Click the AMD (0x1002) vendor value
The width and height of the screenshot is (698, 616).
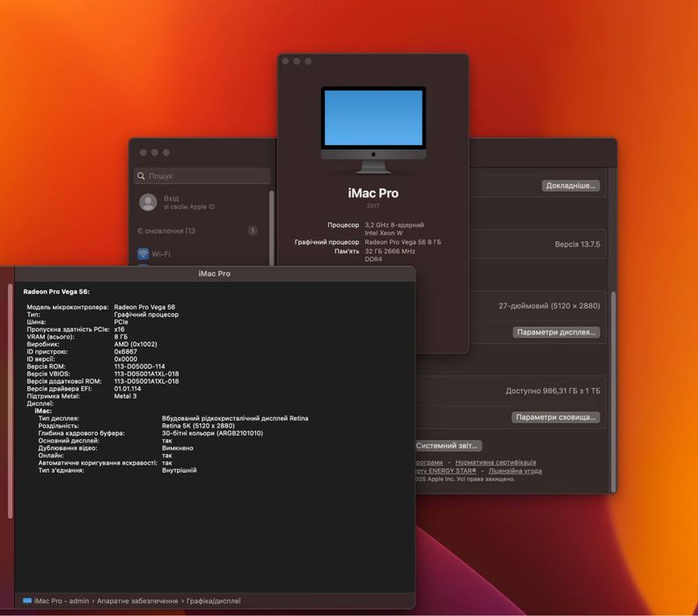[136, 344]
